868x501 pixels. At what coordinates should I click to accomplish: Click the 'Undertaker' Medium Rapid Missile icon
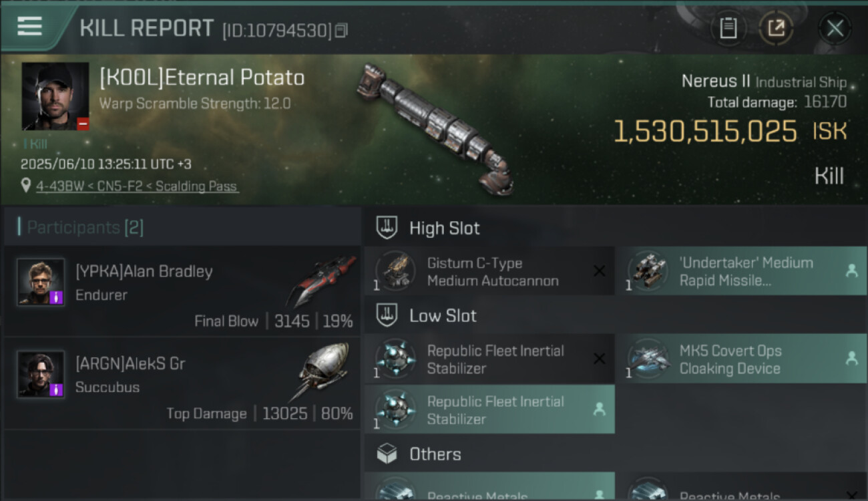pos(648,272)
